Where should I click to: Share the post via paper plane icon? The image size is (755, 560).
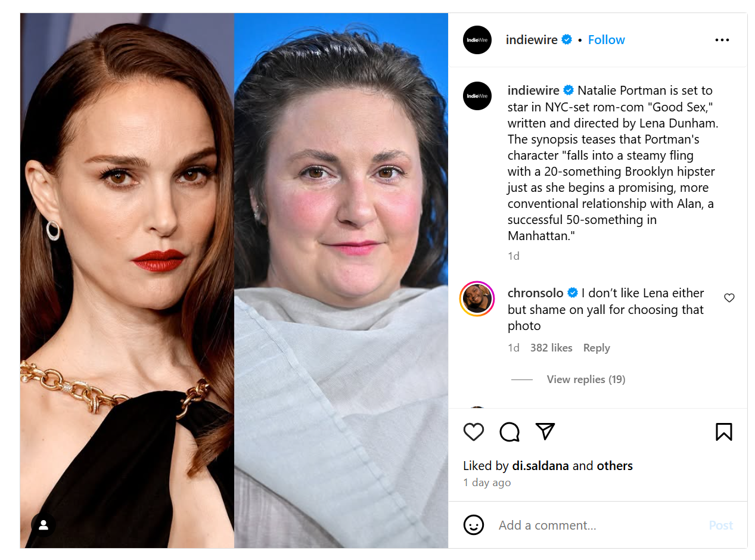545,431
